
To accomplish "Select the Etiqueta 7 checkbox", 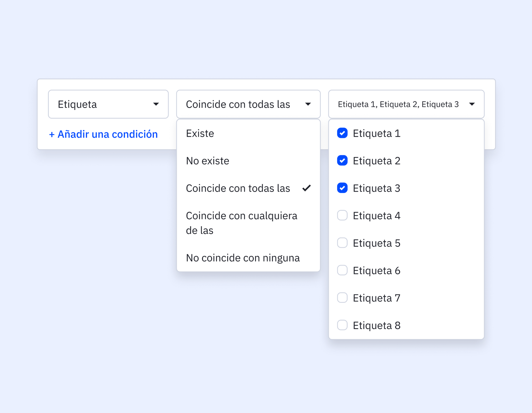I will point(342,298).
